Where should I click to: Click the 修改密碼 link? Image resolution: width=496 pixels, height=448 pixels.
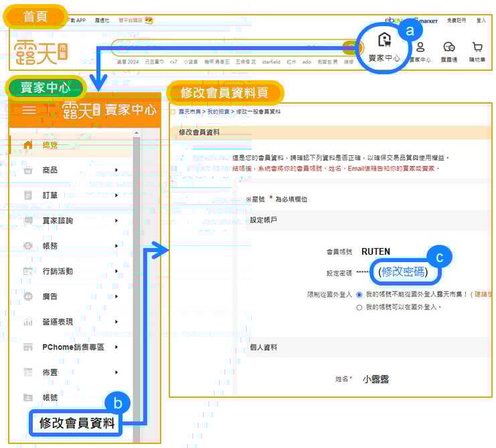[402, 272]
